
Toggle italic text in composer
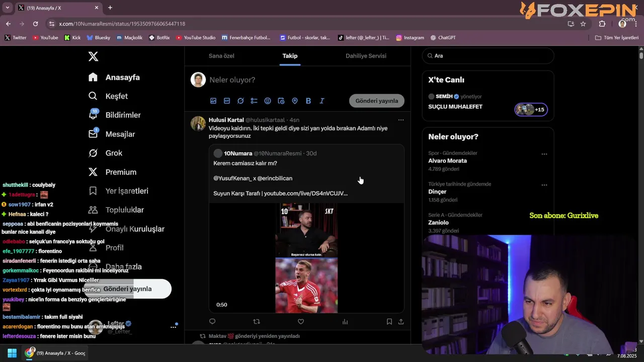(322, 101)
